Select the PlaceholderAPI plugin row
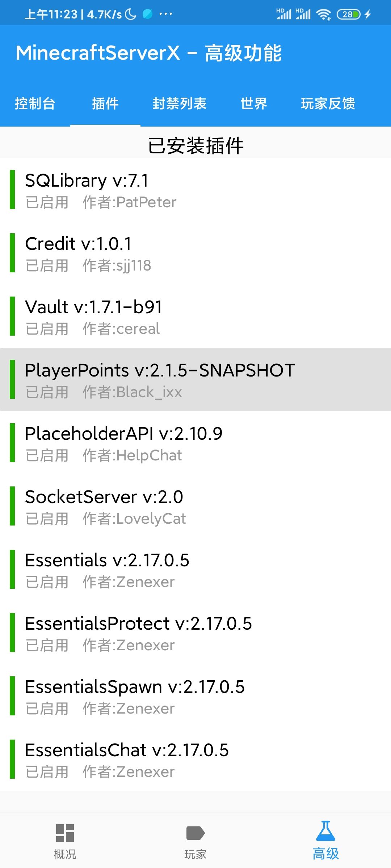 click(195, 443)
